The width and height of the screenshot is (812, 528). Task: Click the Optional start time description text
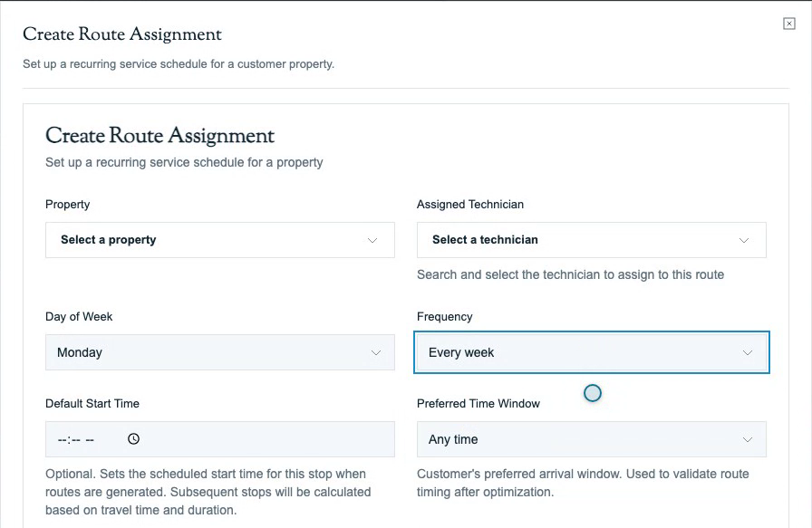[x=208, y=492]
